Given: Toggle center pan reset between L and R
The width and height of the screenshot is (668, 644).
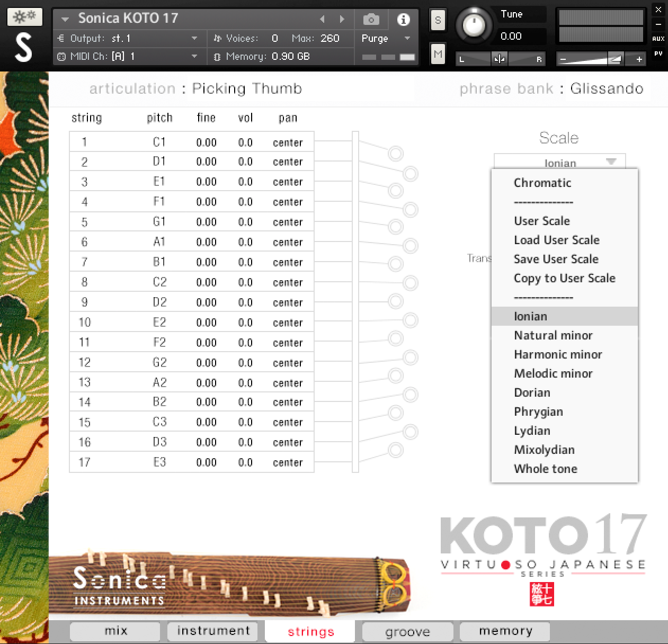Looking at the screenshot, I should (x=499, y=59).
